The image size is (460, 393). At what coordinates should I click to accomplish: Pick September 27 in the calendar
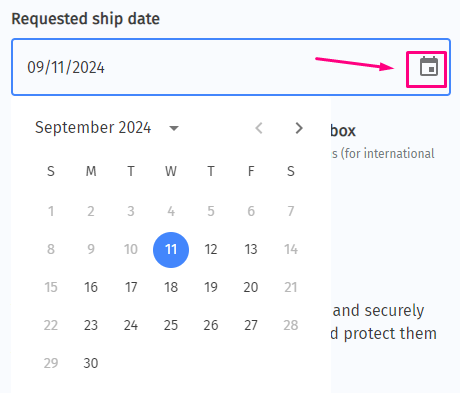251,325
